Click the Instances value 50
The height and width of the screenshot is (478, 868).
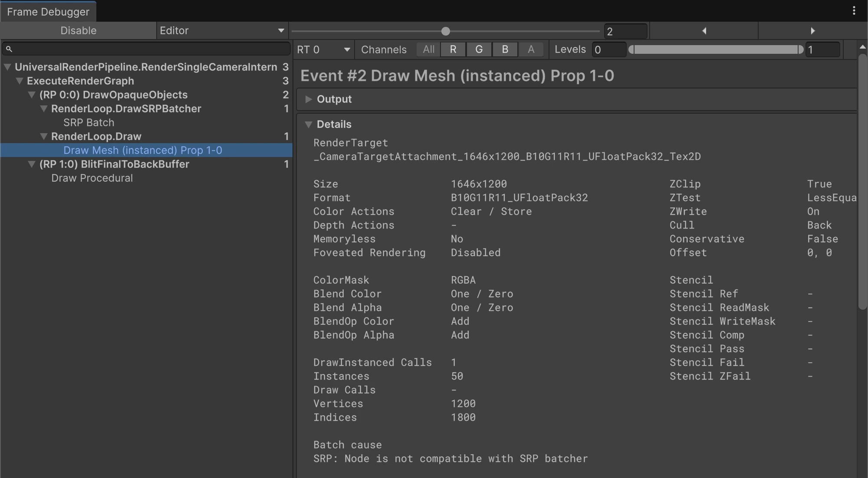click(x=457, y=377)
